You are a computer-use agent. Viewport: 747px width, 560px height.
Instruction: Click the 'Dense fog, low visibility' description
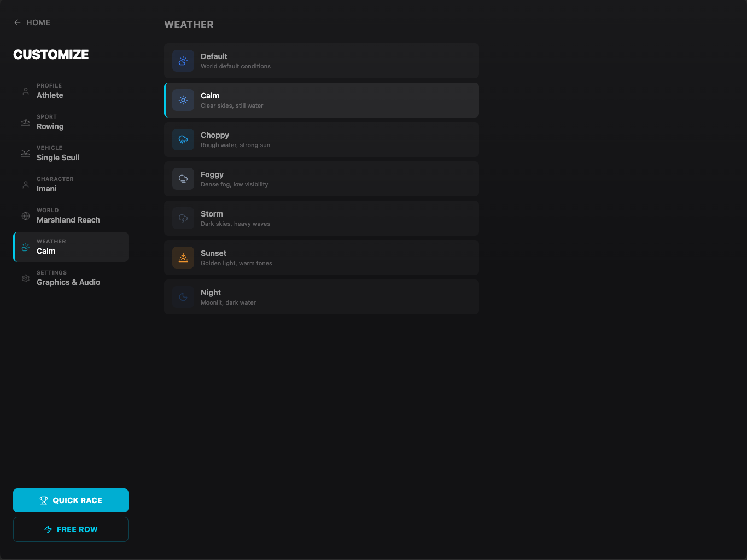pyautogui.click(x=235, y=184)
